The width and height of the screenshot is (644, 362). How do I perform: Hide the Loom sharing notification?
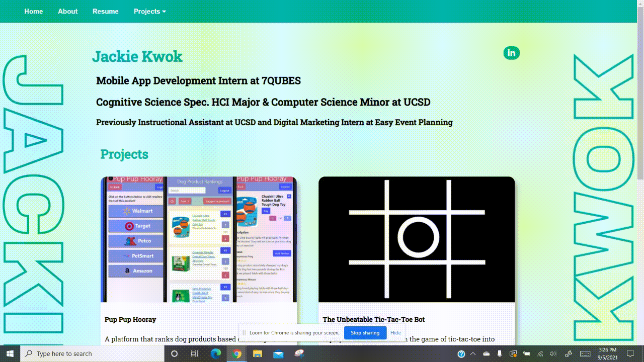pos(395,332)
